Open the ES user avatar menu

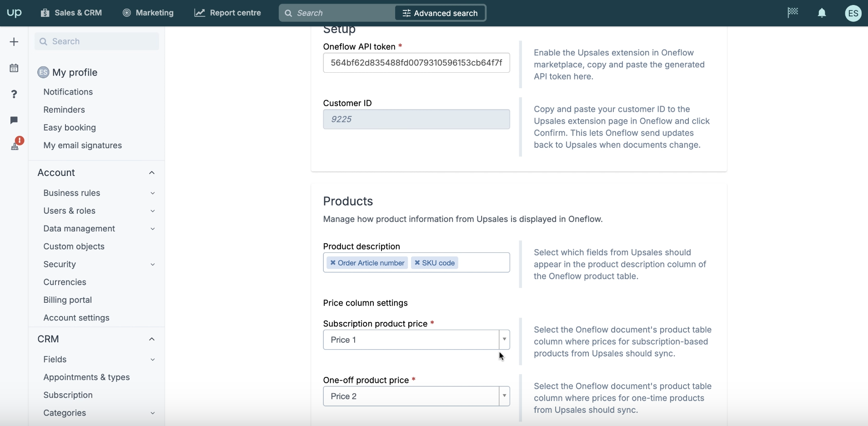[853, 13]
